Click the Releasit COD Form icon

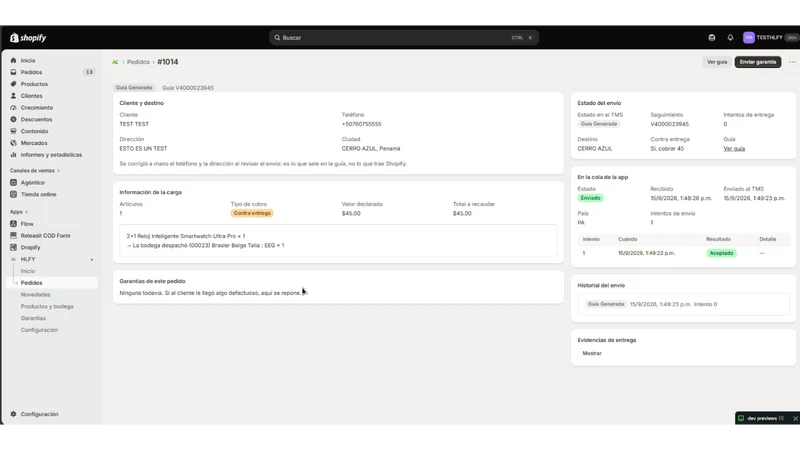tap(13, 235)
